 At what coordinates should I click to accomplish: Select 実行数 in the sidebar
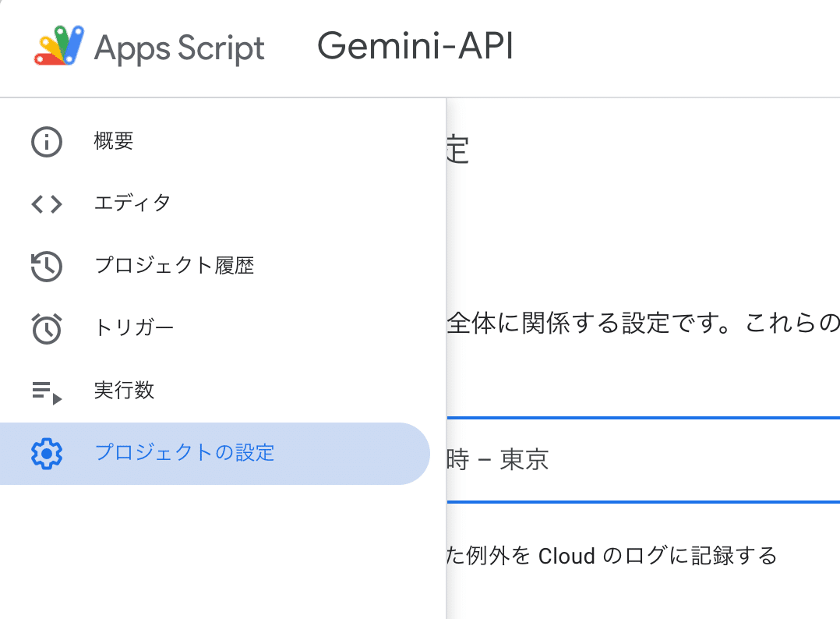tap(215, 391)
